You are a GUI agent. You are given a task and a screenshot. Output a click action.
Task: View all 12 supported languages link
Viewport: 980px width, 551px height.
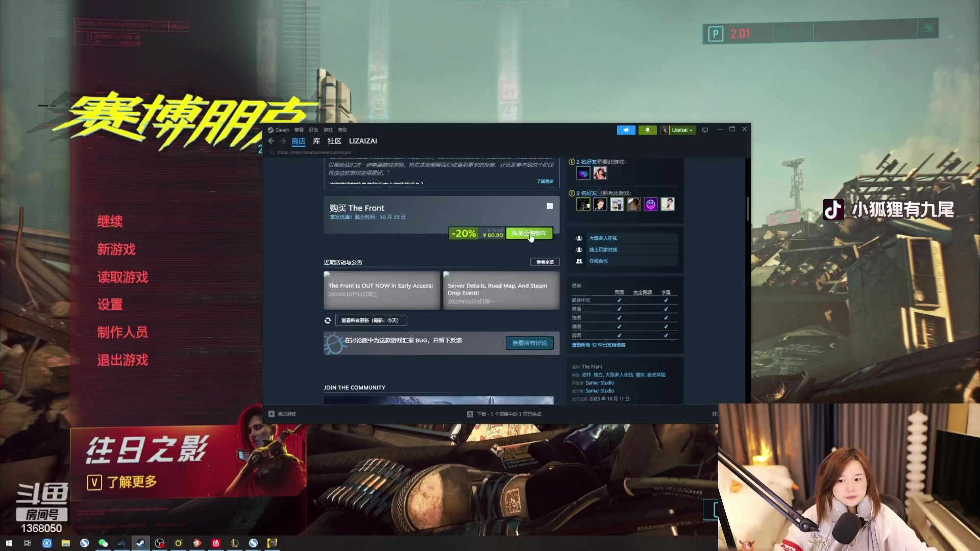click(x=598, y=345)
